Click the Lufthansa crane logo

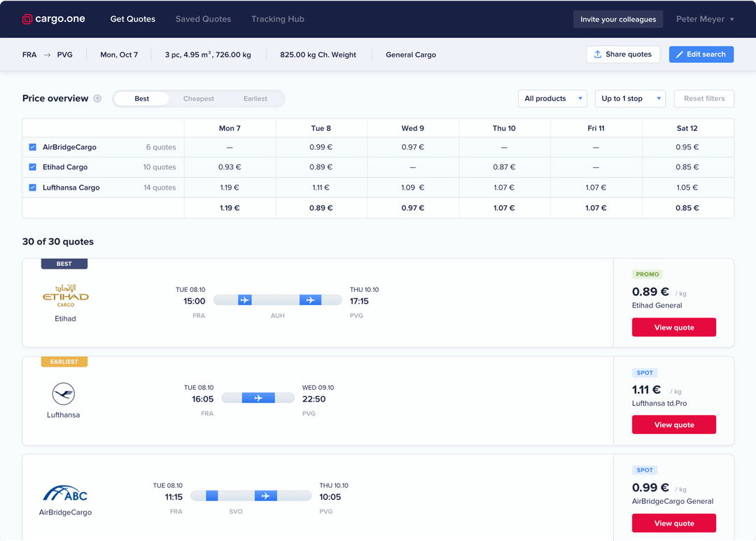click(x=63, y=393)
